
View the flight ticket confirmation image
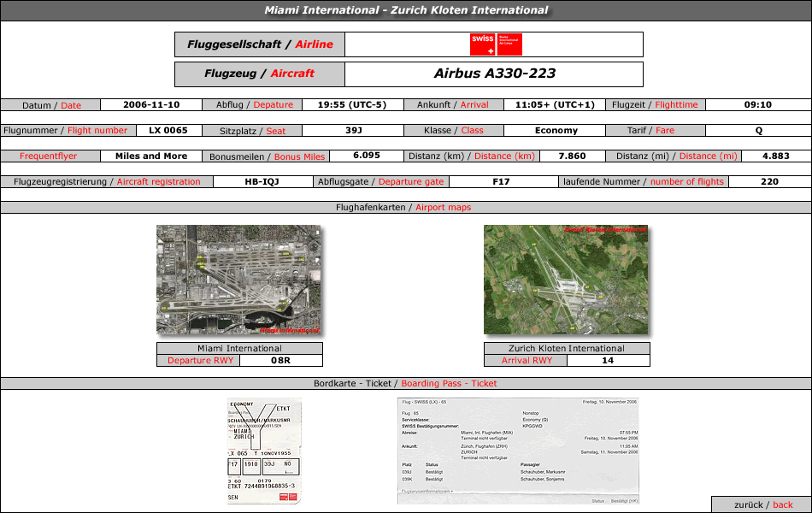point(518,451)
